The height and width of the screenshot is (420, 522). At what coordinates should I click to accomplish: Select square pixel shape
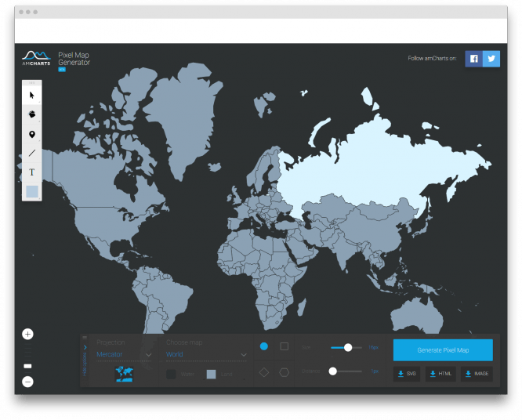285,346
